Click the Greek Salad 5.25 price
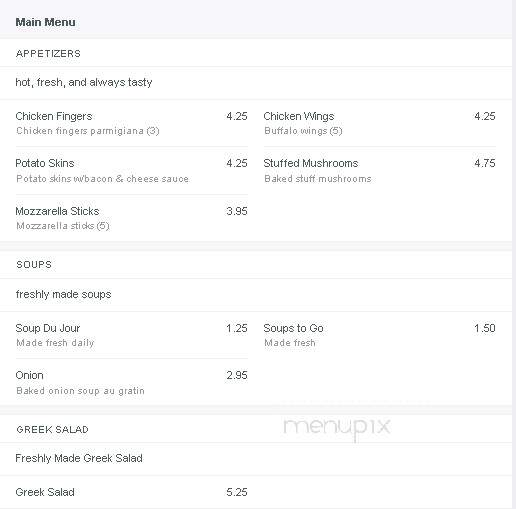This screenshot has width=516, height=509. tap(237, 492)
